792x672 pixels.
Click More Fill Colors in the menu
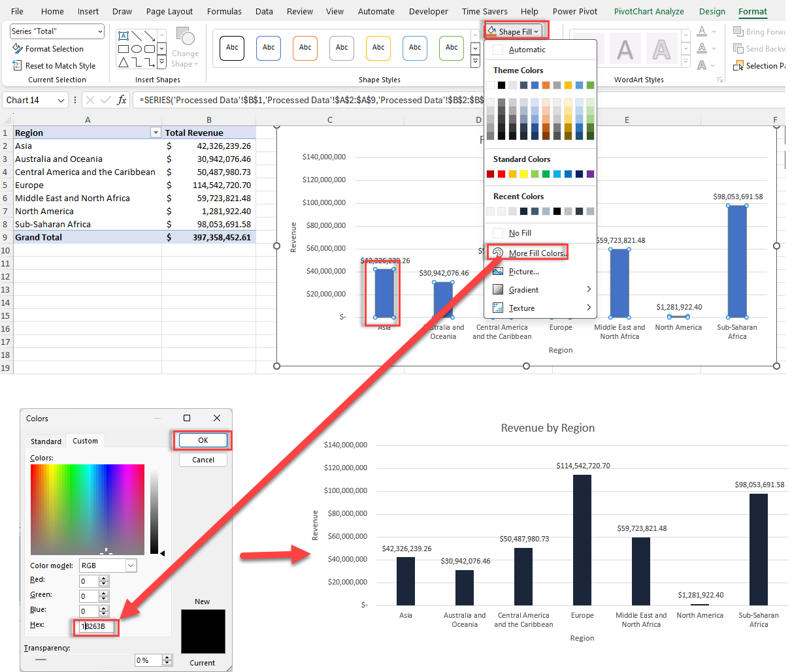(533, 253)
